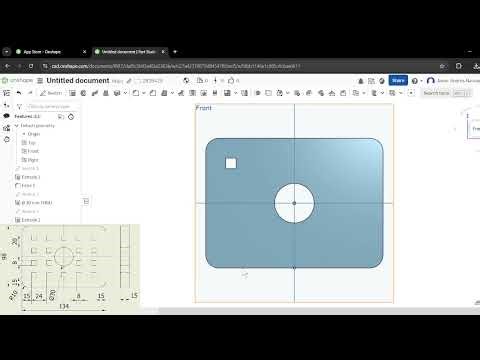Select the Extrude tool icon
480x360 pixels.
pyautogui.click(x=72, y=93)
